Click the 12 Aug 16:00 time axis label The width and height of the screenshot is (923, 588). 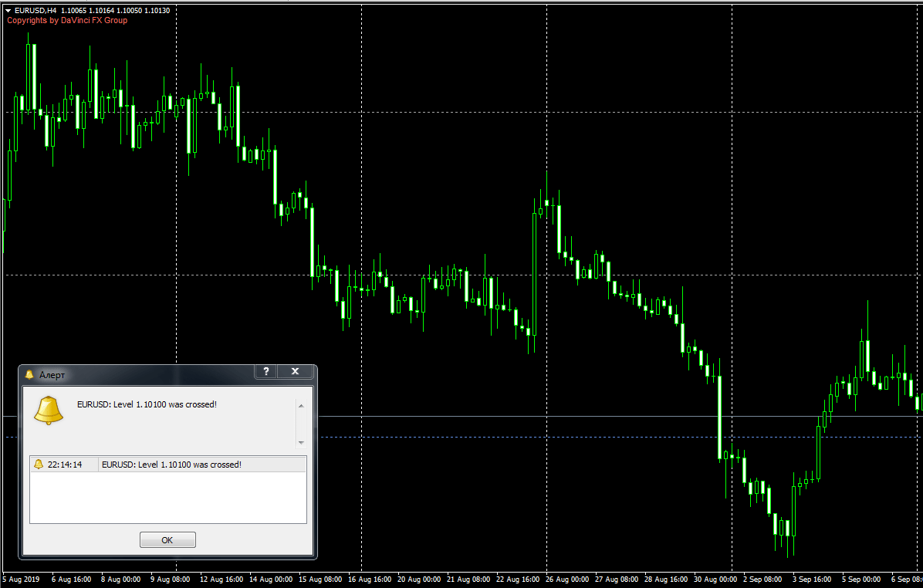(x=221, y=580)
